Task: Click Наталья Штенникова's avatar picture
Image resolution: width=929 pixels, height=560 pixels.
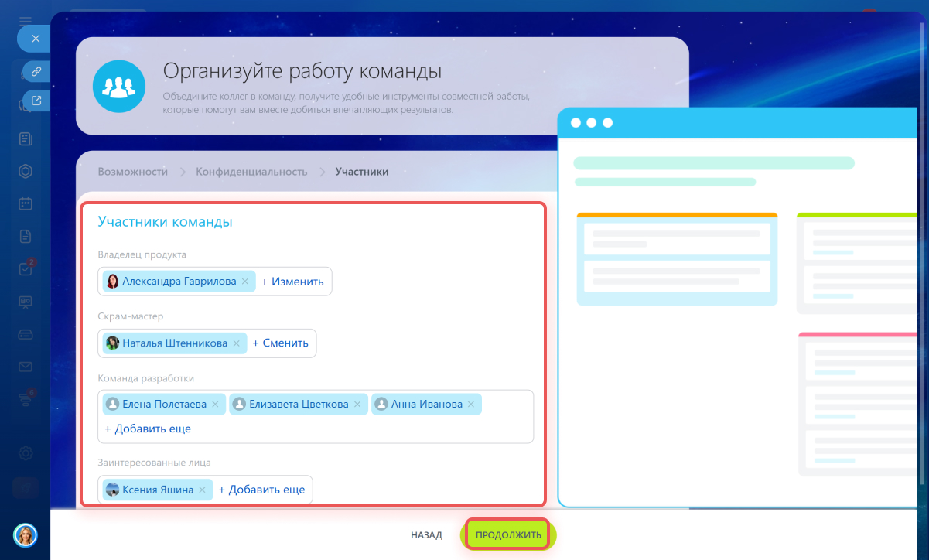Action: point(112,343)
